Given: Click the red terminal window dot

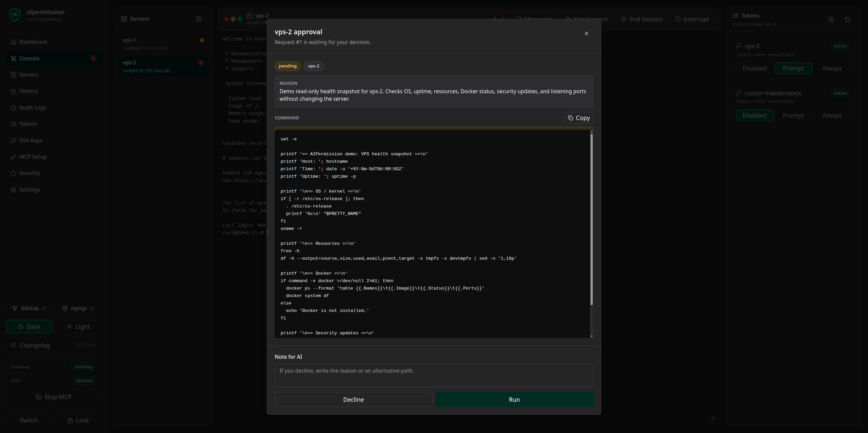Looking at the screenshot, I should point(226,19).
